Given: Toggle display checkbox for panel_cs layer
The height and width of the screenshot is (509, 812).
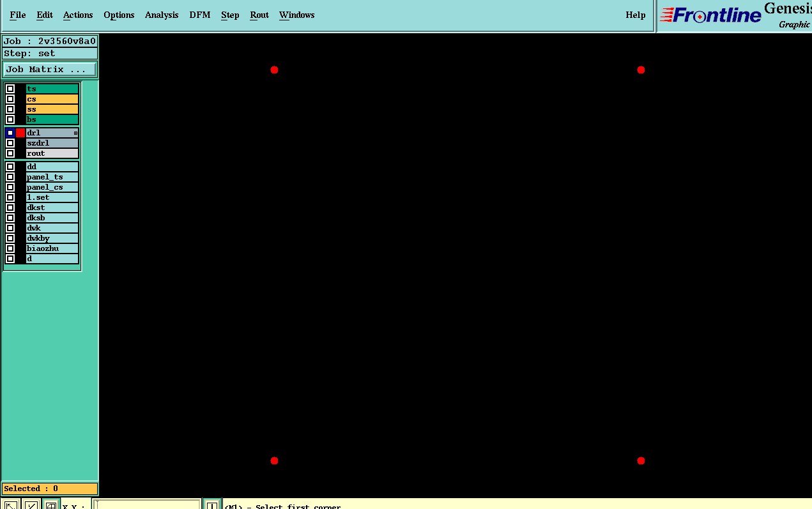Looking at the screenshot, I should (x=10, y=187).
